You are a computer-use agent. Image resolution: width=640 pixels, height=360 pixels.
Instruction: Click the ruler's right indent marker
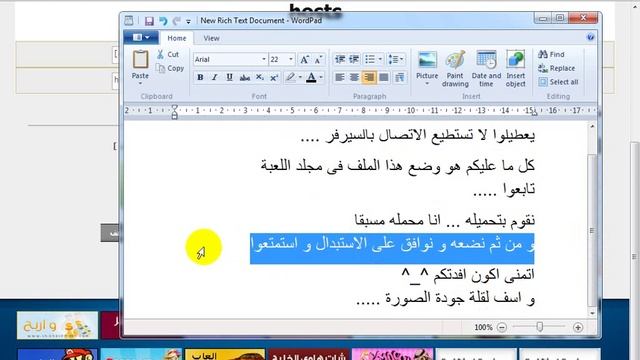click(534, 113)
